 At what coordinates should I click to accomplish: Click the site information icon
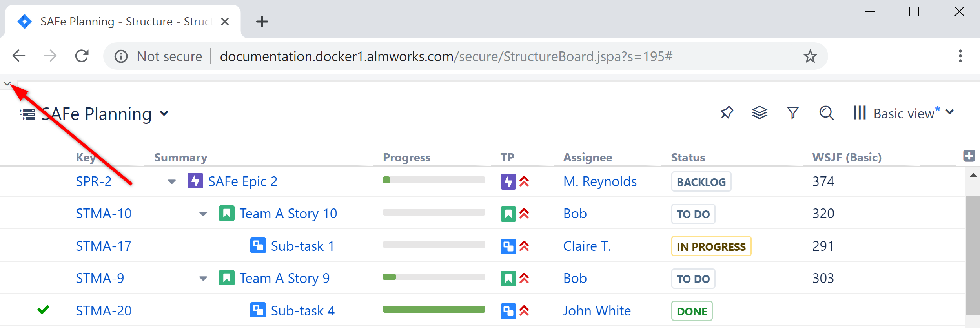(x=121, y=56)
